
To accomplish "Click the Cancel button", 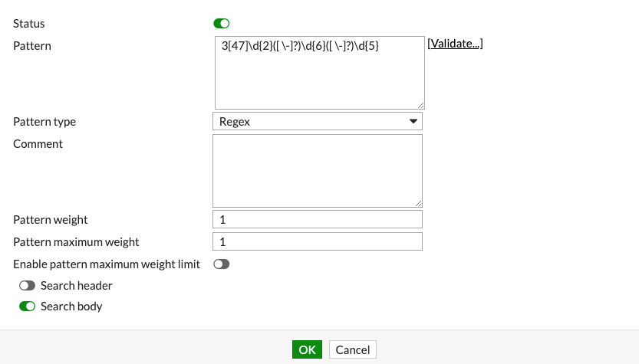I will coord(353,350).
